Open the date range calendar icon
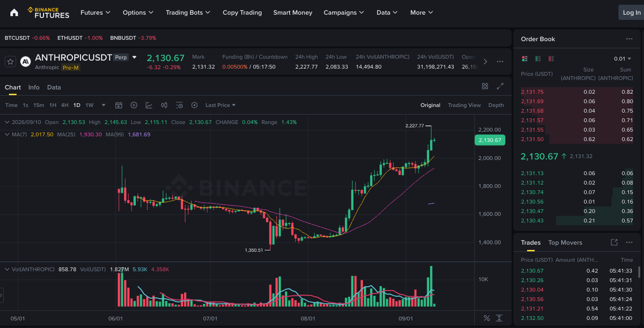The image size is (644, 328). 119,105
